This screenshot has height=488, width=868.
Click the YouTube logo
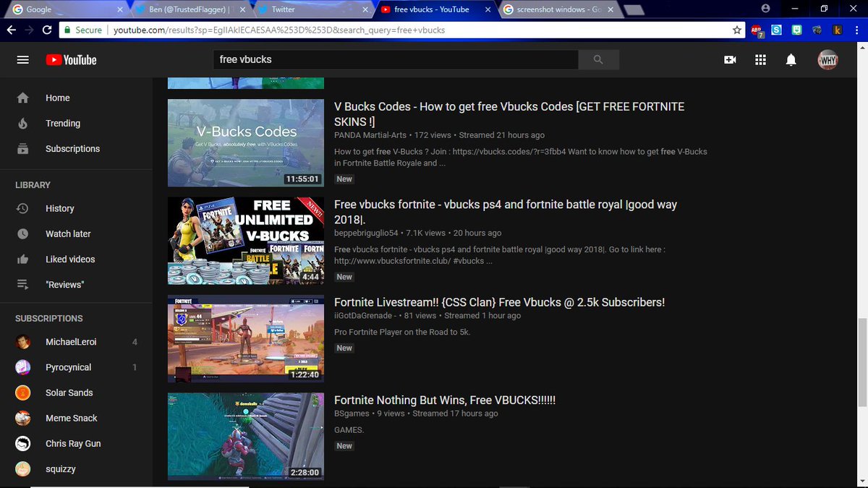71,60
